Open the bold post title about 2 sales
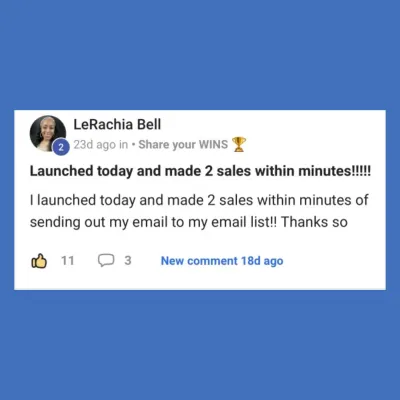The width and height of the screenshot is (400, 400). coord(200,171)
